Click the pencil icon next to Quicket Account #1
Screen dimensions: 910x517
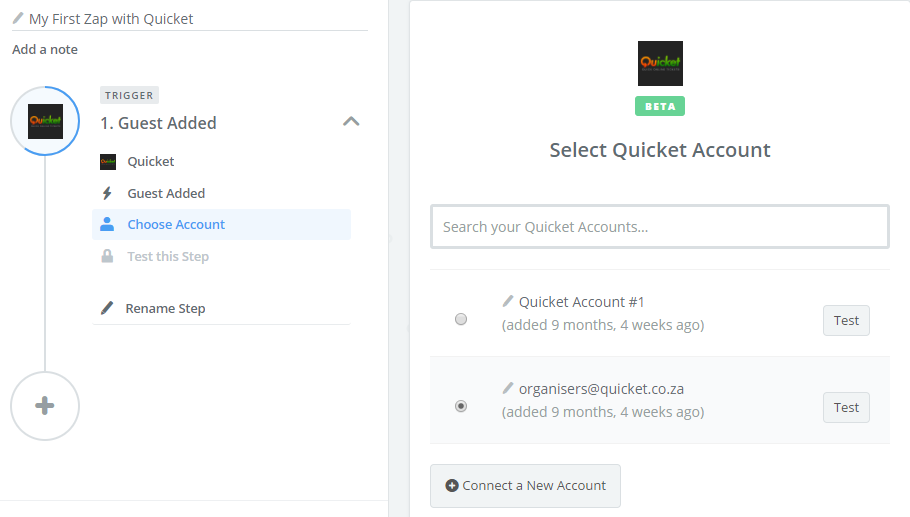pos(508,301)
